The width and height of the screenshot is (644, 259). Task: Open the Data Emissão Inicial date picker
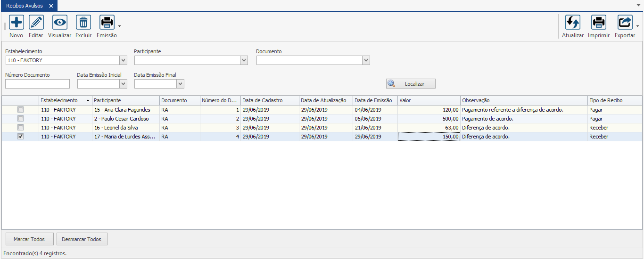123,84
